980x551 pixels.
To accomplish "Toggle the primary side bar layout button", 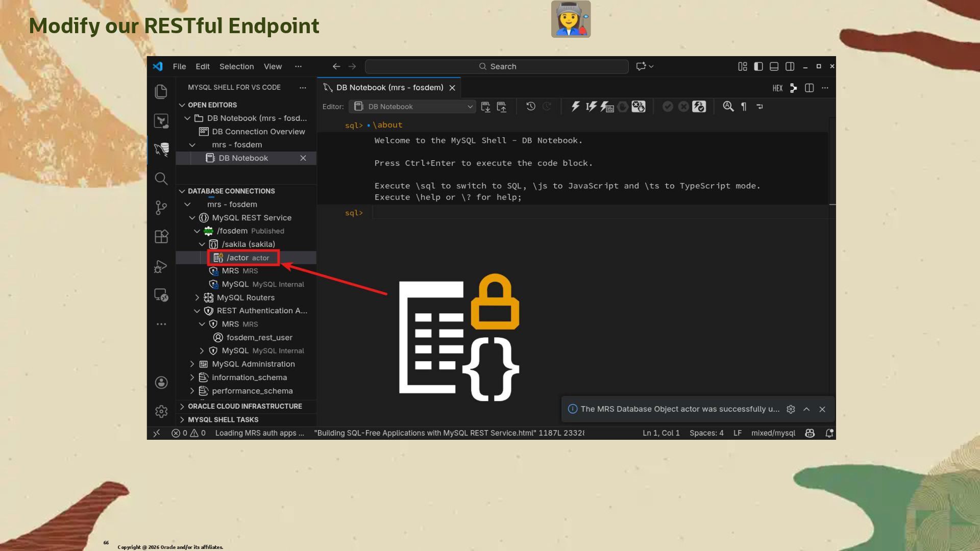I will pos(758,66).
